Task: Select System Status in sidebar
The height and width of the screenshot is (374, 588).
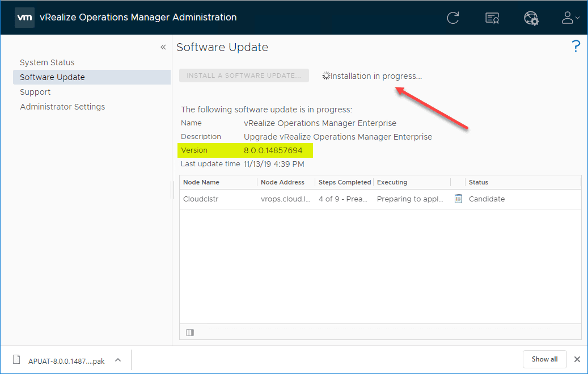Action: [x=47, y=62]
